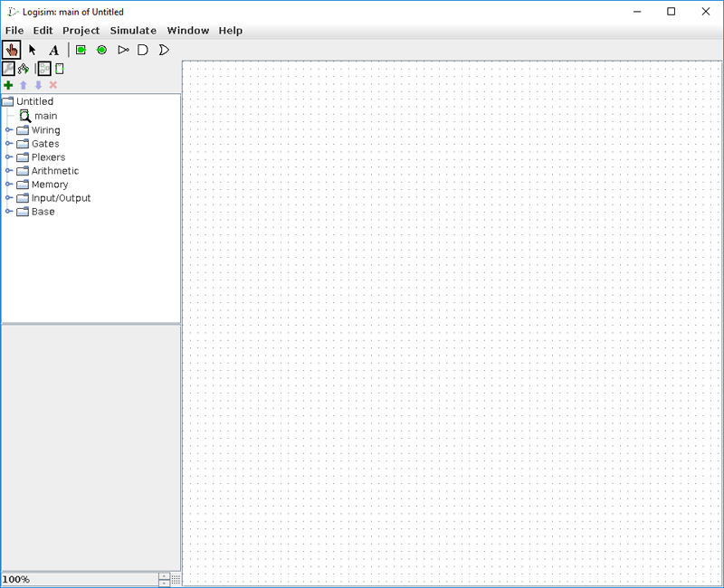724x588 pixels.
Task: Open the Project menu
Action: [81, 30]
